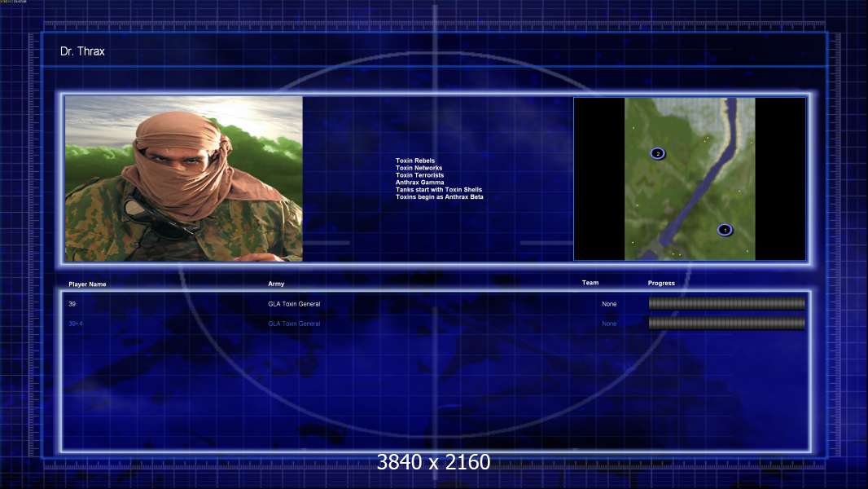Click the Anthrax Gamma ability line
Viewport: 868px width, 489px height.
coord(419,183)
